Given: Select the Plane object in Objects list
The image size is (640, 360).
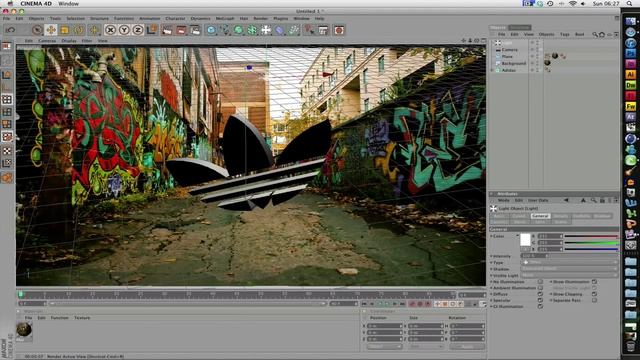Looking at the screenshot, I should click(x=507, y=56).
